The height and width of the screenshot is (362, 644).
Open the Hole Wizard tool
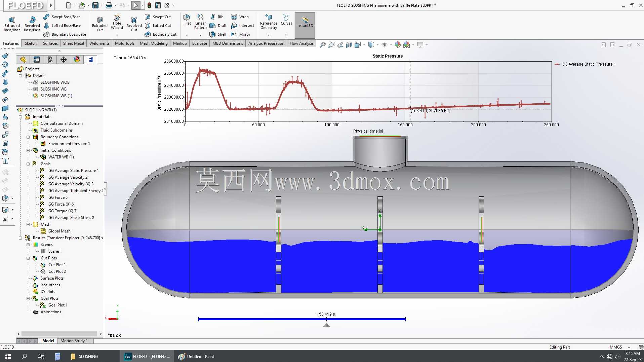[117, 22]
